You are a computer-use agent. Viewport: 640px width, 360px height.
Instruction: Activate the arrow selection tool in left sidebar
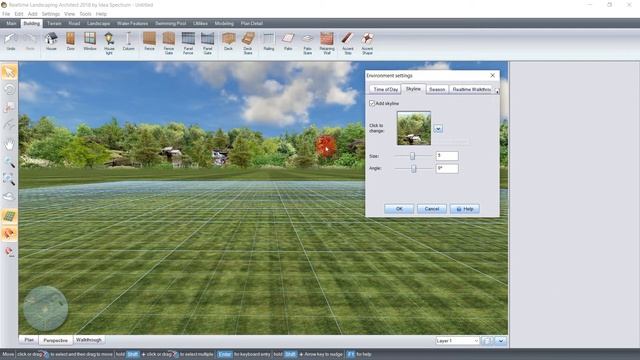[x=9, y=72]
